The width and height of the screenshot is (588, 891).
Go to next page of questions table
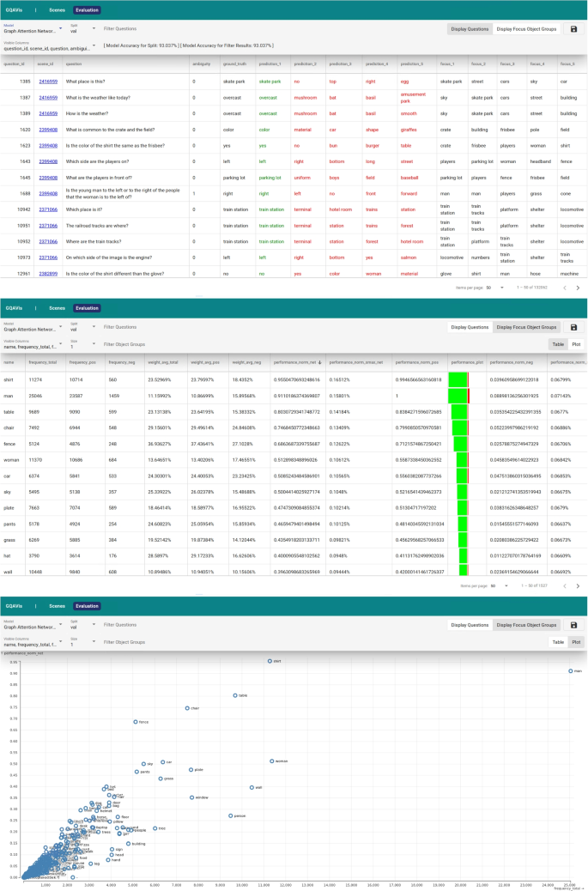(x=577, y=288)
